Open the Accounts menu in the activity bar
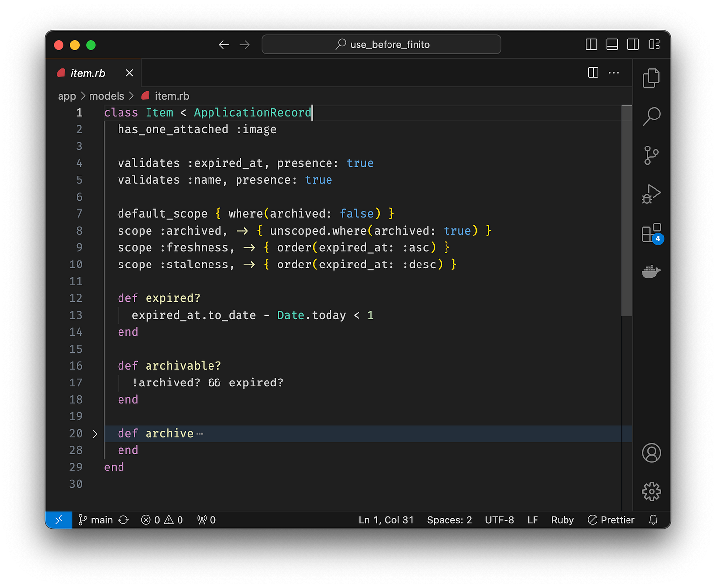 [651, 453]
